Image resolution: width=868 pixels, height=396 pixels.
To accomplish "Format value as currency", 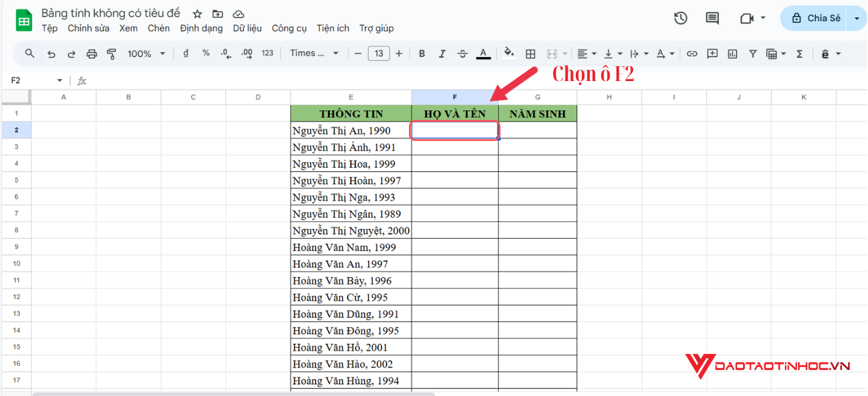I will point(186,53).
